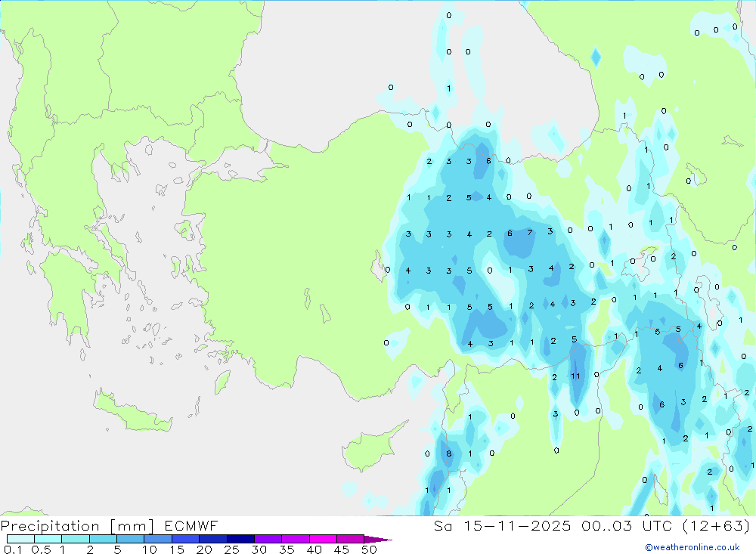The height and width of the screenshot is (554, 756).
Task: Pick the legend swatch between 20 and 25
Action: tap(213, 539)
